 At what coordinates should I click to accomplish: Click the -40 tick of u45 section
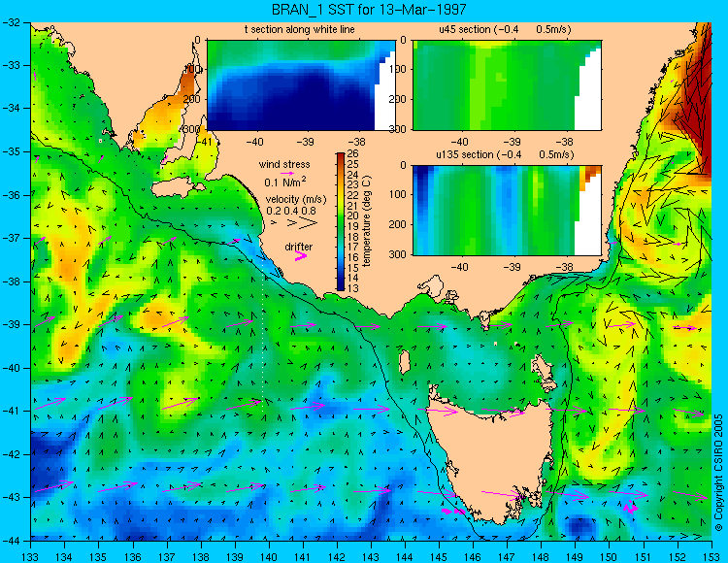point(460,142)
